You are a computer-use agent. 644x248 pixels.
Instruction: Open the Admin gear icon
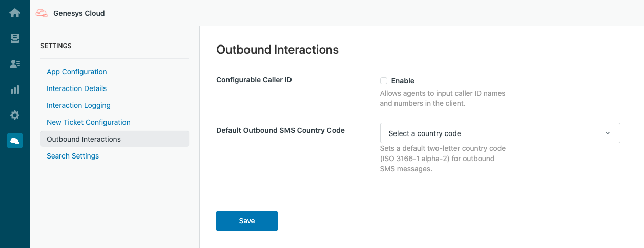pyautogui.click(x=15, y=115)
